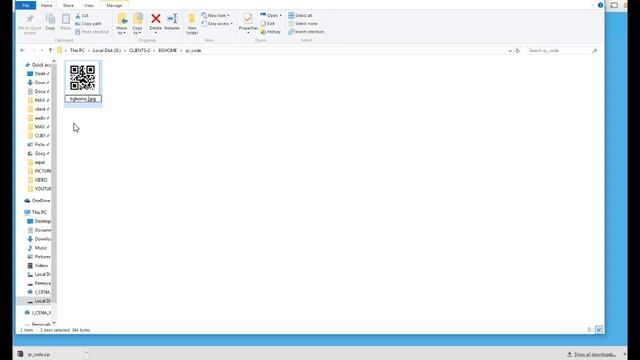Open Google Drive in Quick access
Image resolution: width=640 pixels, height=360 pixels.
[38, 153]
